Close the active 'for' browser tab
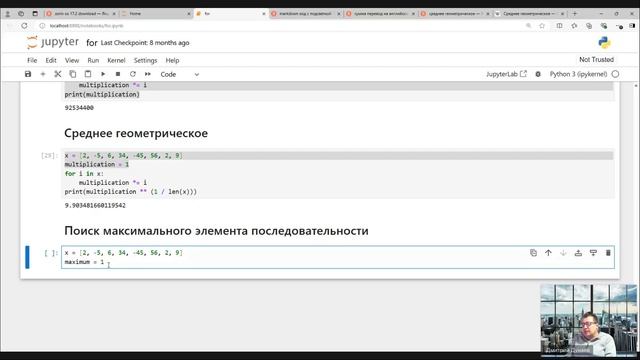This screenshot has height=360, width=640. click(264, 13)
